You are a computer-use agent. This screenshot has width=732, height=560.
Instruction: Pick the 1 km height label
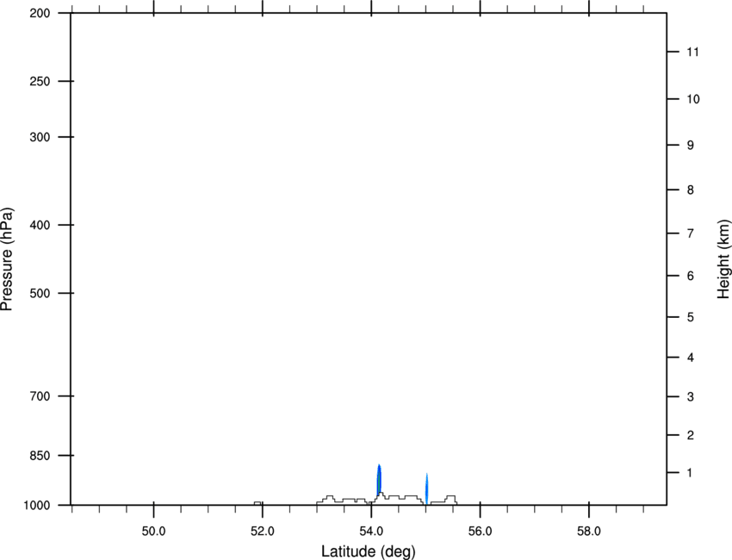pos(690,473)
